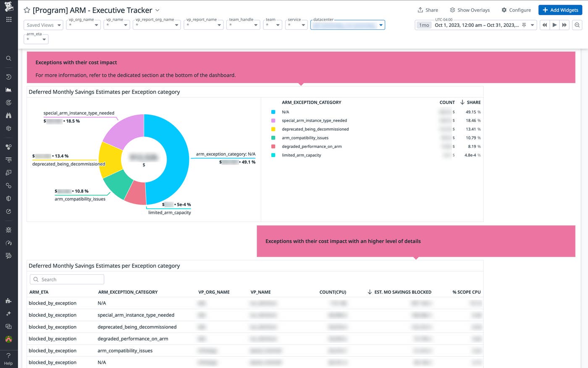This screenshot has height=368, width=588.
Task: Select the 1mo time preset
Action: [x=423, y=25]
